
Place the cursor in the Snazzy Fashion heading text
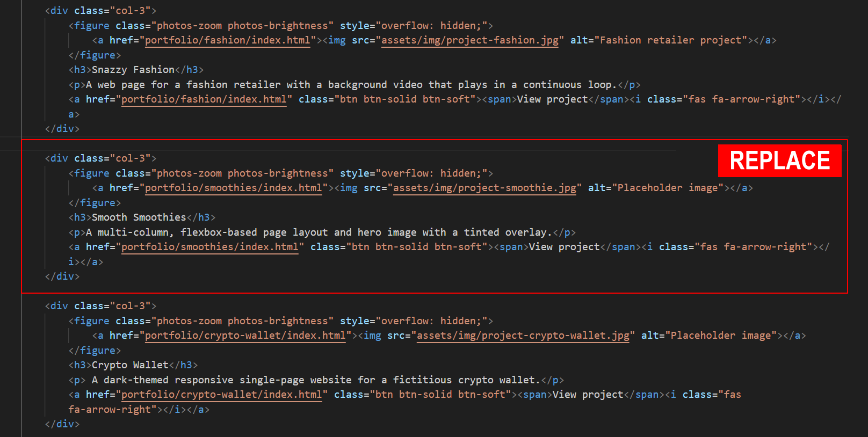pyautogui.click(x=133, y=70)
